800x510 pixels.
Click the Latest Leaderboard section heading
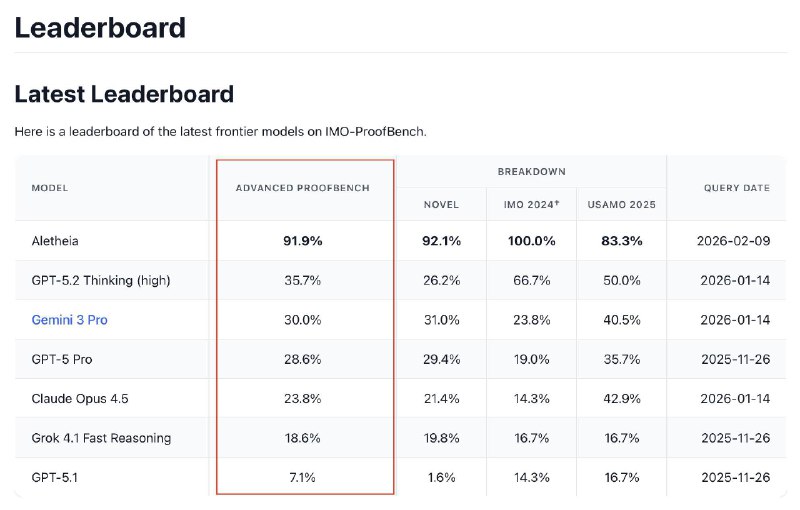click(x=124, y=94)
